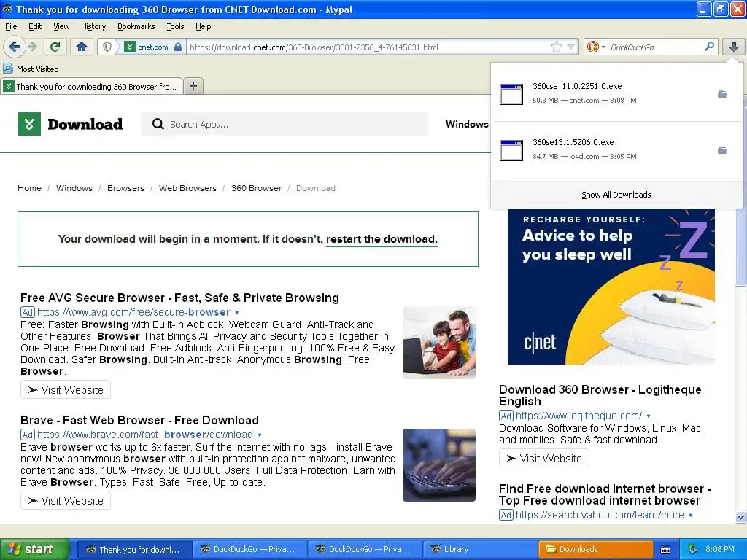Open the Tools menu
This screenshot has height=560, width=747.
175,27
